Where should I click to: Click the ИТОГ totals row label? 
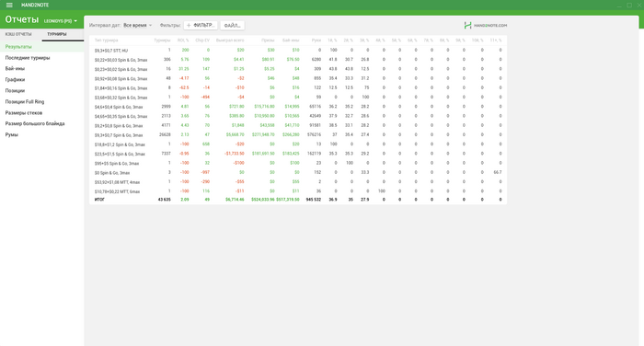point(99,200)
